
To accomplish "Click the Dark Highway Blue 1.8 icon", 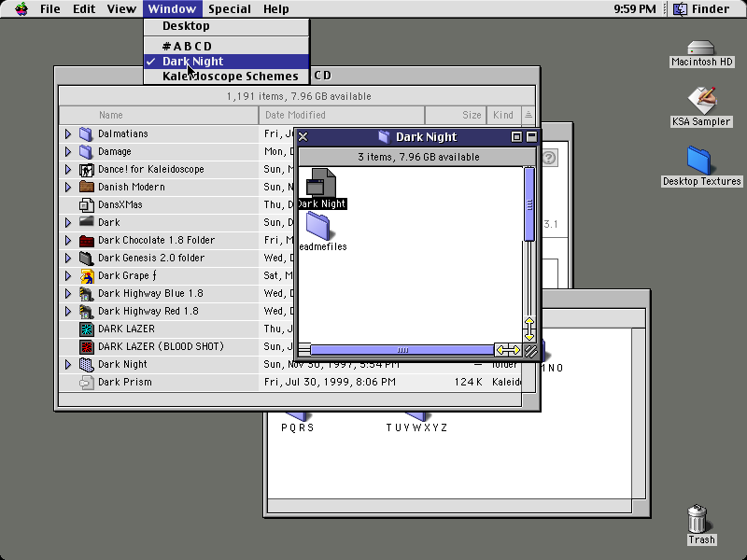I will 86,294.
